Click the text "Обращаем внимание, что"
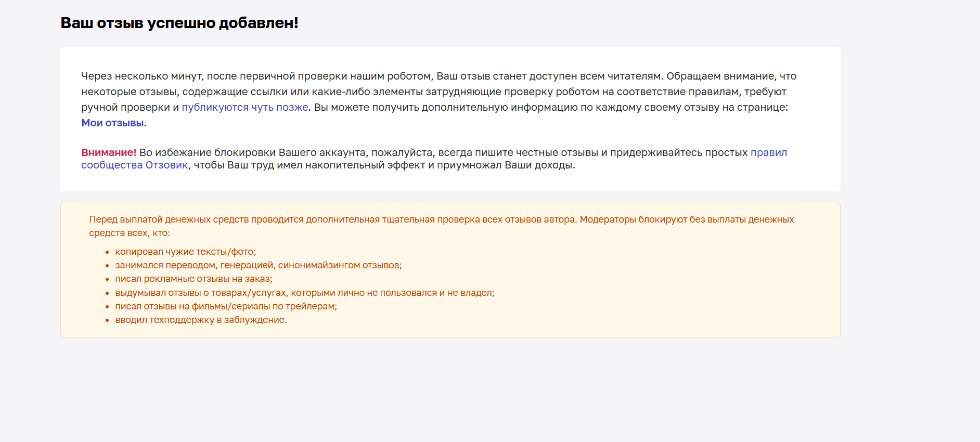This screenshot has width=980, height=442. pos(731,76)
